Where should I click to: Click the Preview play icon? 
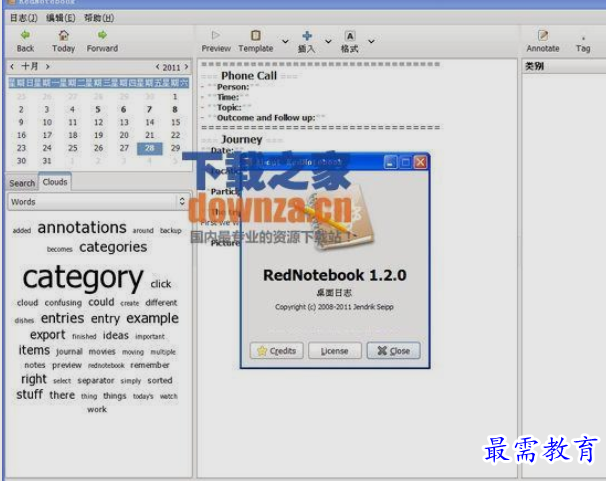(x=216, y=36)
